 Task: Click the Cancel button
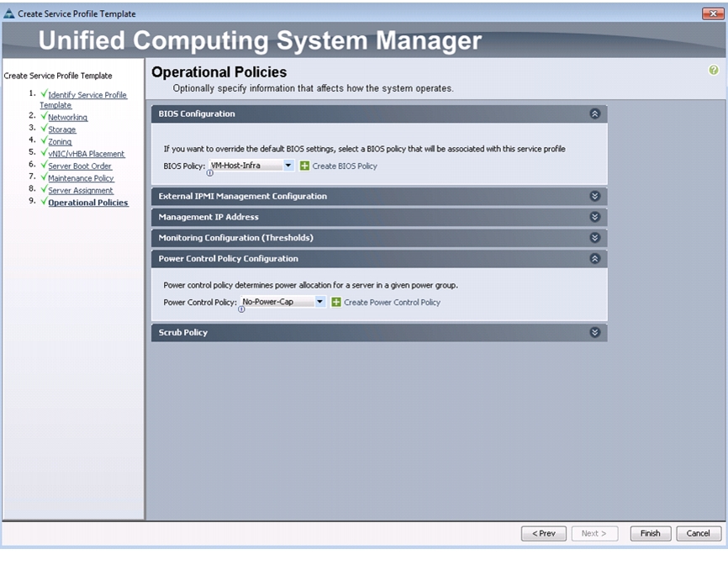[699, 533]
